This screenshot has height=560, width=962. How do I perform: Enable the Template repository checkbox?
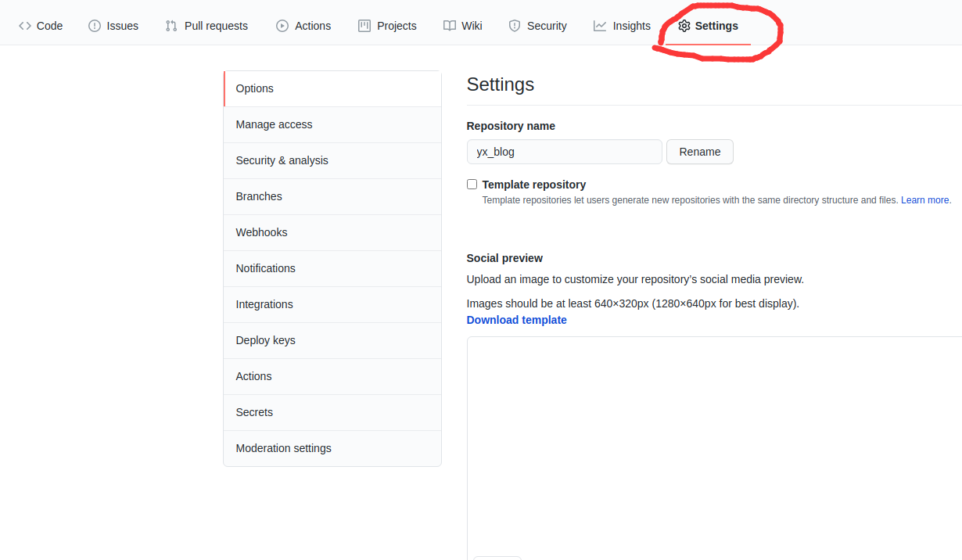pyautogui.click(x=472, y=184)
